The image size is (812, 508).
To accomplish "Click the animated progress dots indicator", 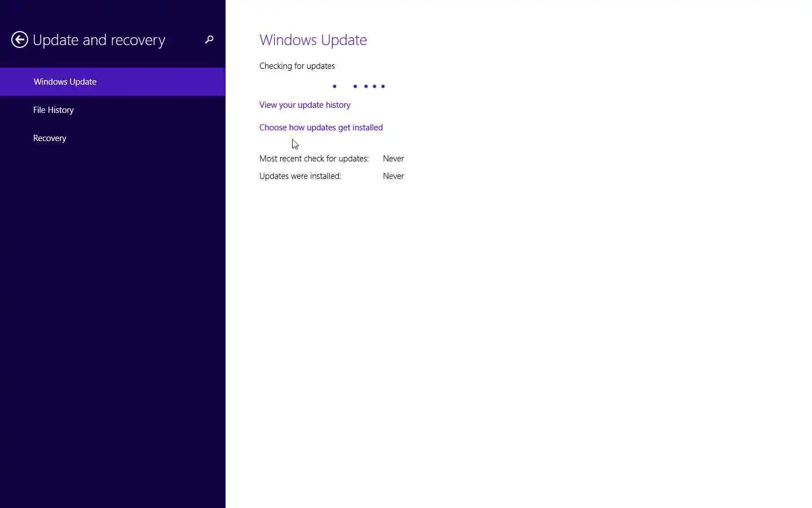I will click(x=359, y=86).
